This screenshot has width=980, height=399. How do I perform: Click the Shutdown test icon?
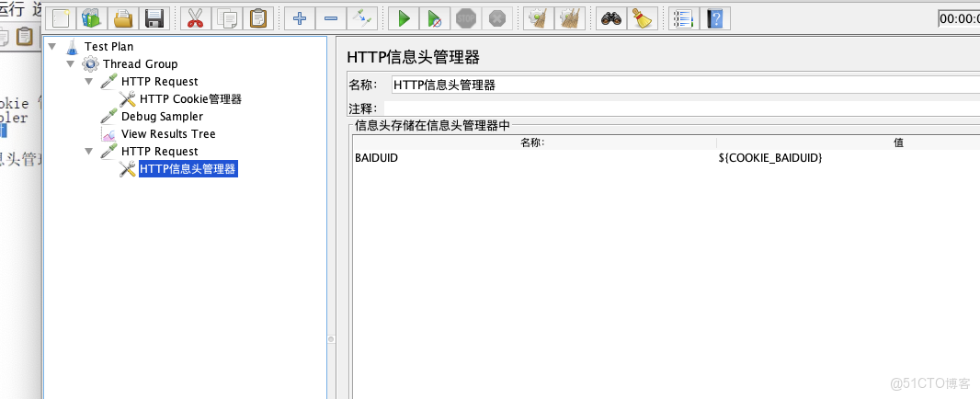pos(496,18)
